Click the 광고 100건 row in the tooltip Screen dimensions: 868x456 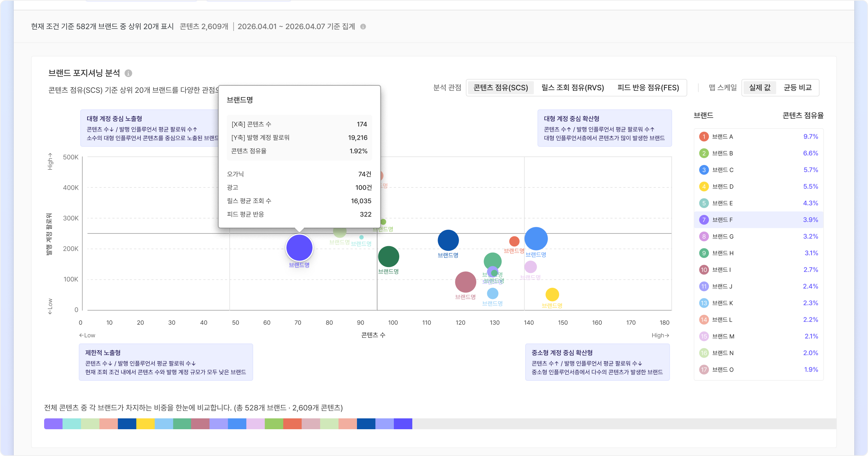click(299, 188)
